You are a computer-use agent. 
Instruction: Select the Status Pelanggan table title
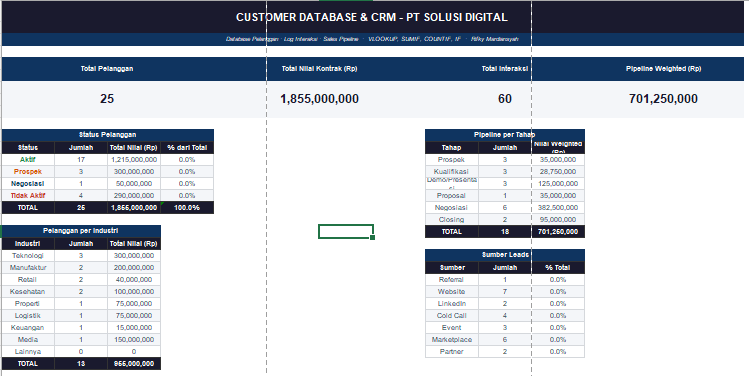tap(108, 135)
